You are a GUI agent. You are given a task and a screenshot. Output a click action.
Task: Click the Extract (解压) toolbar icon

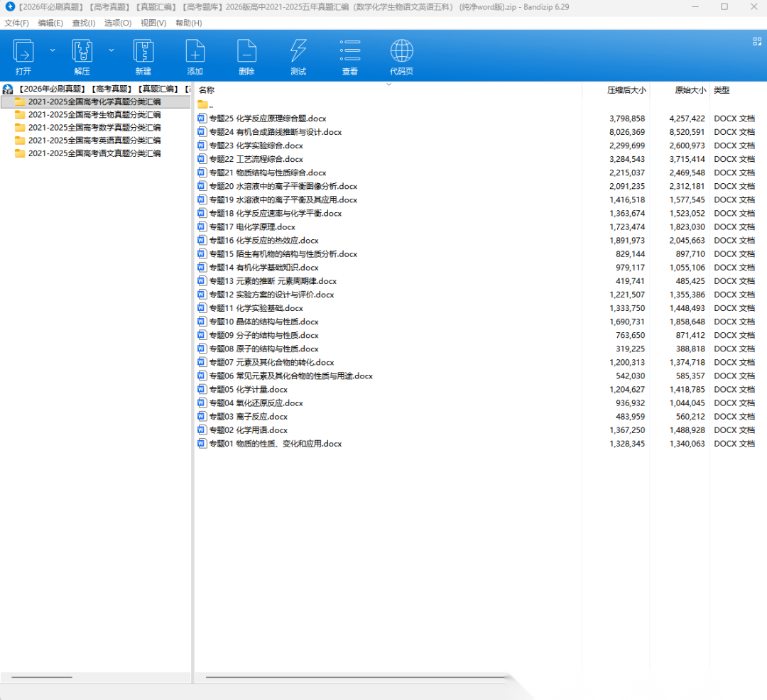[82, 51]
